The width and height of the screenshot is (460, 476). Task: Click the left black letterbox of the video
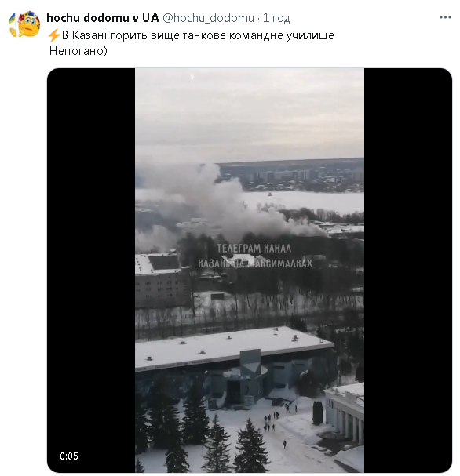(91, 271)
